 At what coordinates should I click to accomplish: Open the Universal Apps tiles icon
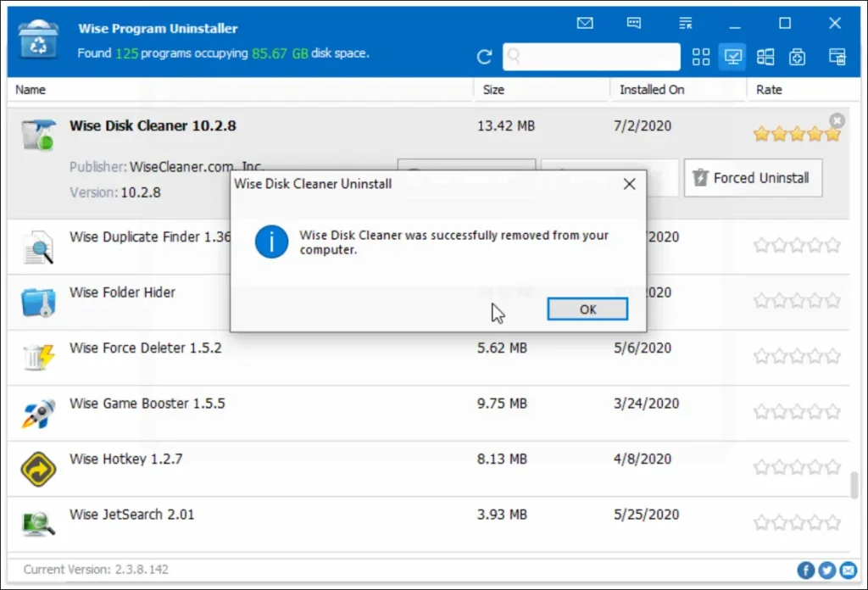point(765,57)
